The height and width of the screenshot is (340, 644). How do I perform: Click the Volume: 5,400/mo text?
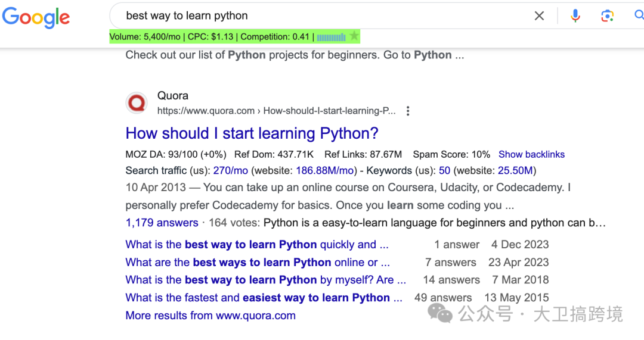coord(145,37)
